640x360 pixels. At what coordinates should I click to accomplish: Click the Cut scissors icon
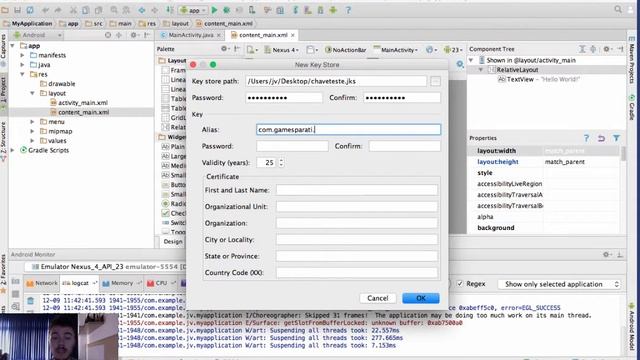click(73, 10)
